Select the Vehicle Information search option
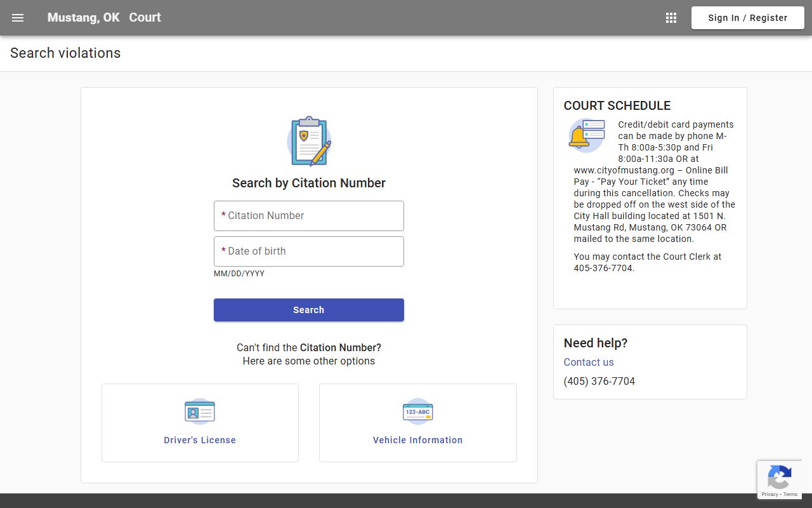The image size is (812, 508). point(417,440)
